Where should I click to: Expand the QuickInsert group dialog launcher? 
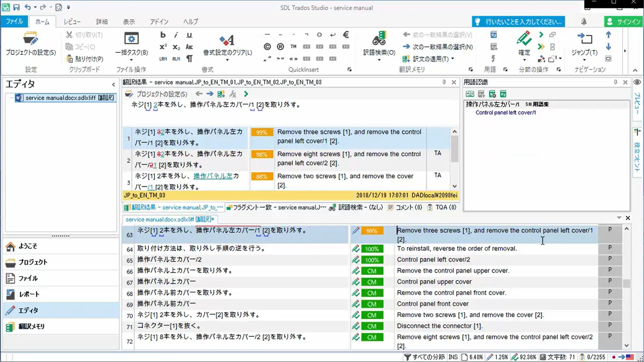tap(349, 70)
